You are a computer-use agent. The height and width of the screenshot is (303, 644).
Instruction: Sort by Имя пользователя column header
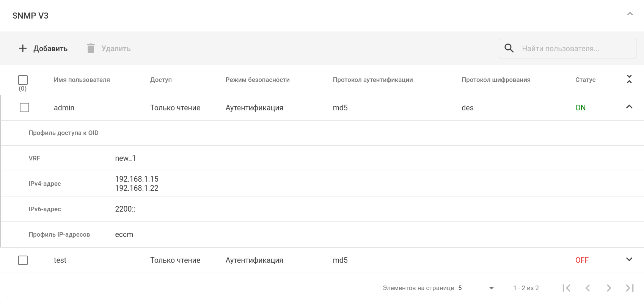82,80
